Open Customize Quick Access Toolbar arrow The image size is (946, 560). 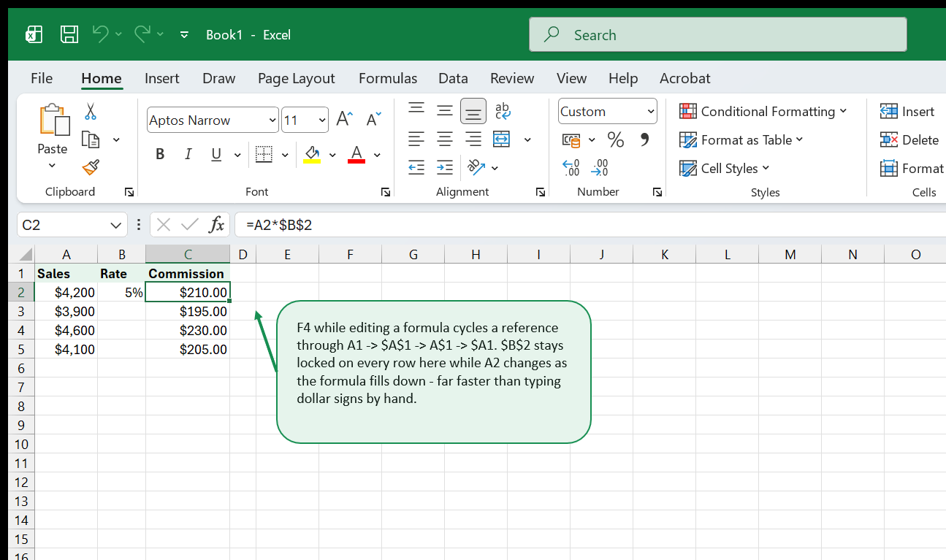coord(184,34)
